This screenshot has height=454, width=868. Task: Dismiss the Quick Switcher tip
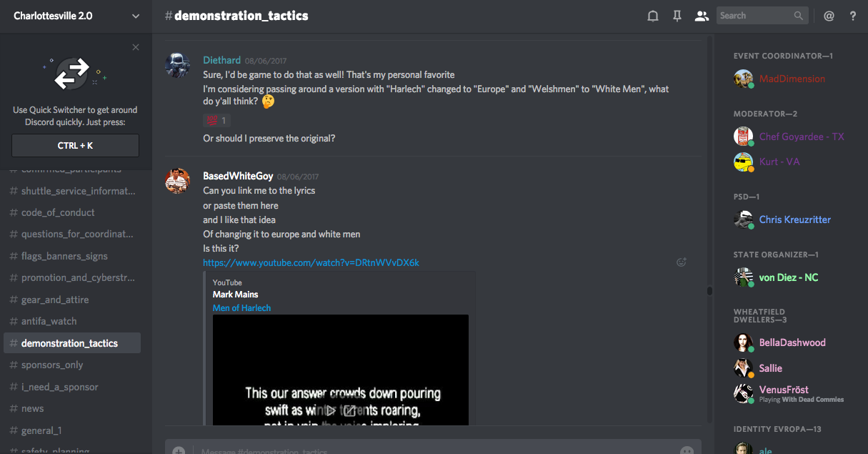coord(136,48)
